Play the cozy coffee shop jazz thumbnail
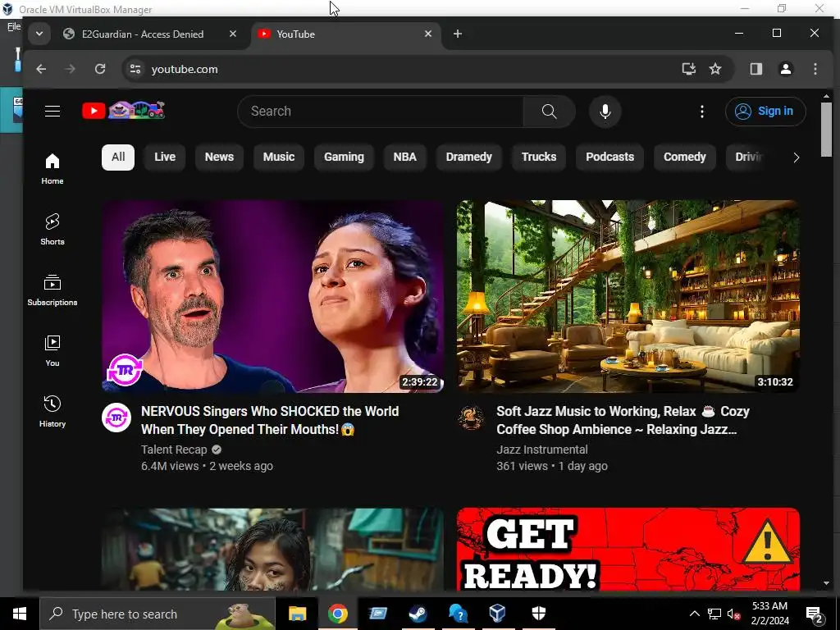 pos(628,296)
